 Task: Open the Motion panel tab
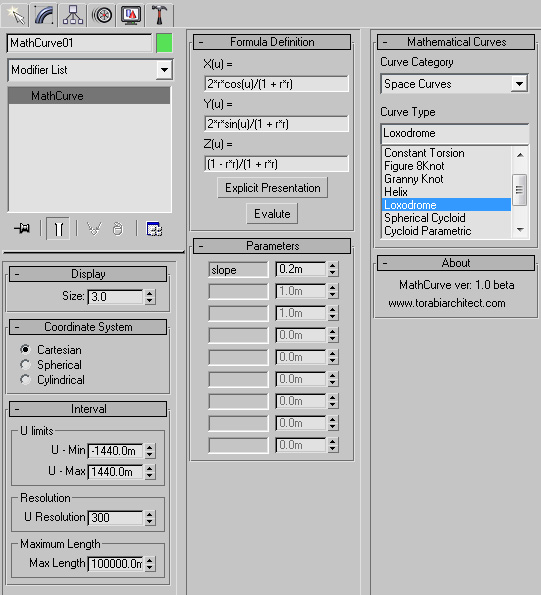[102, 15]
